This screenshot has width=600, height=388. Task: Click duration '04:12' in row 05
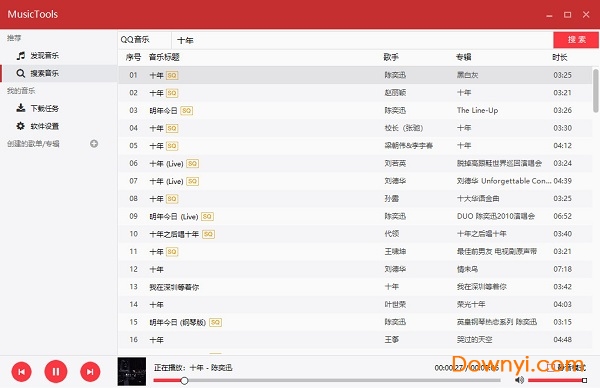562,145
